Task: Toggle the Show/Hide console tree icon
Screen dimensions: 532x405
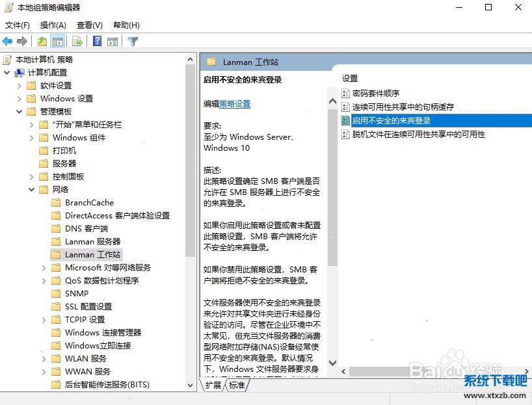Action: [x=58, y=42]
